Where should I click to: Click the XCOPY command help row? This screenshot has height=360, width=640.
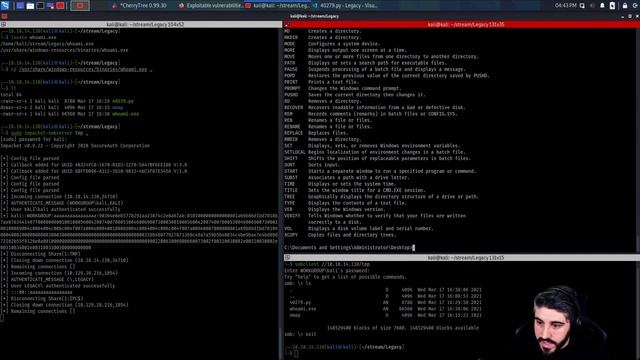[x=340, y=235]
